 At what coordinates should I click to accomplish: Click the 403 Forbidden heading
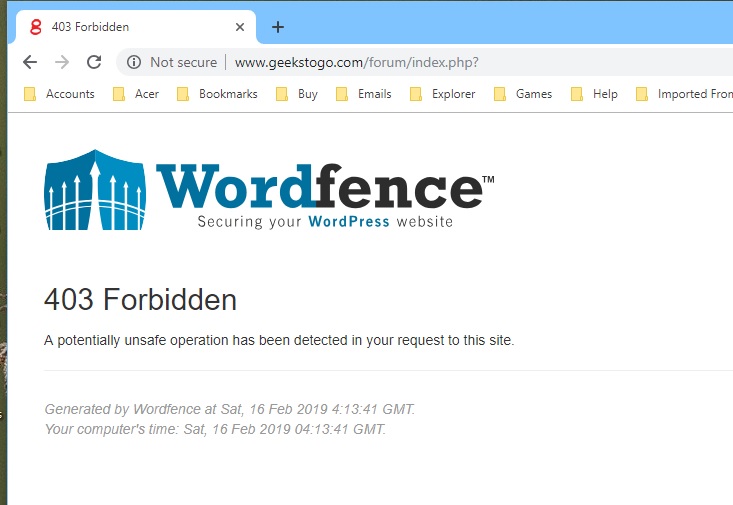tap(140, 299)
